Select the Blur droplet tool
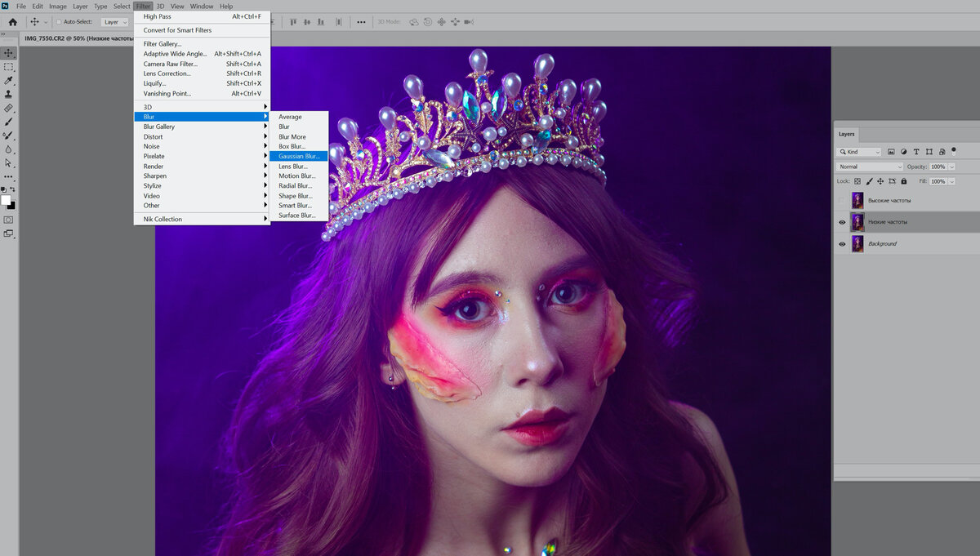Screen dimensions: 980x556 point(9,149)
